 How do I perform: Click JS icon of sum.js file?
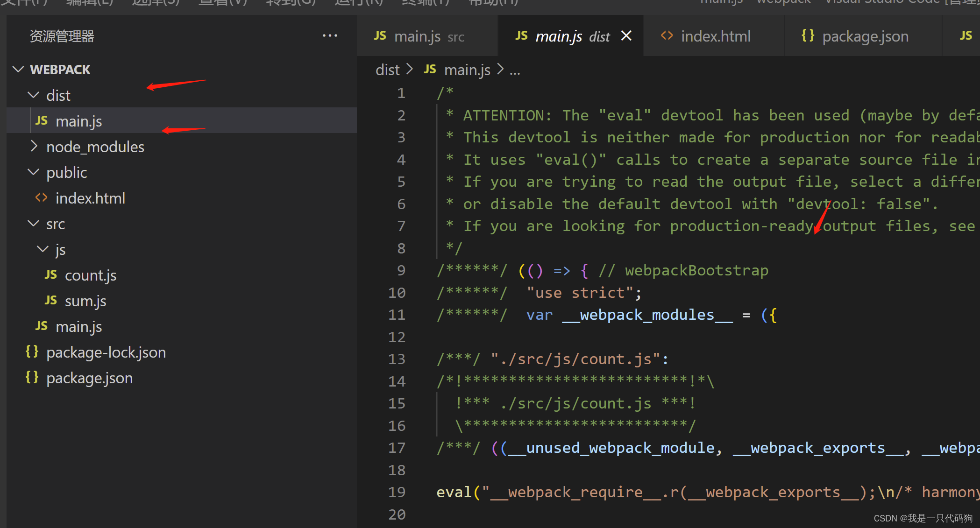point(50,301)
